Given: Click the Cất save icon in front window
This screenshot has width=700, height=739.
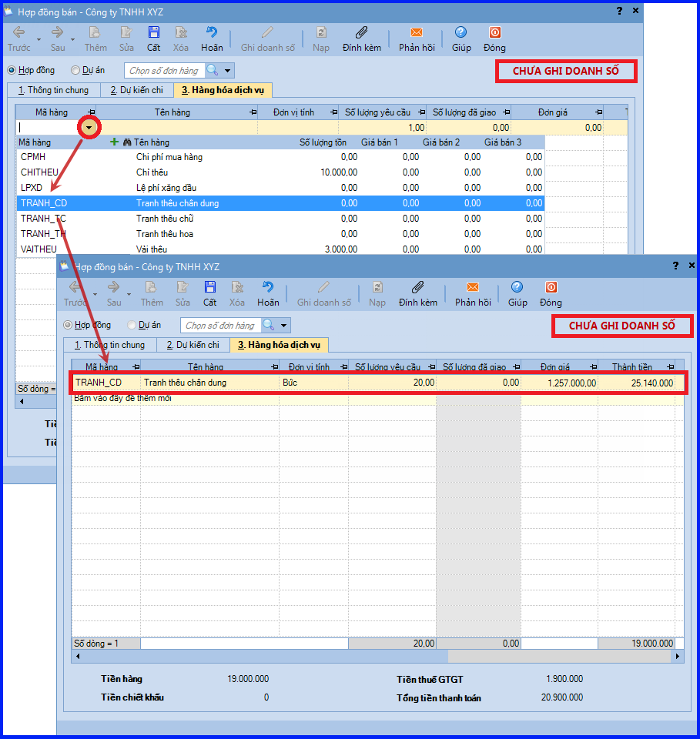Looking at the screenshot, I should click(209, 287).
